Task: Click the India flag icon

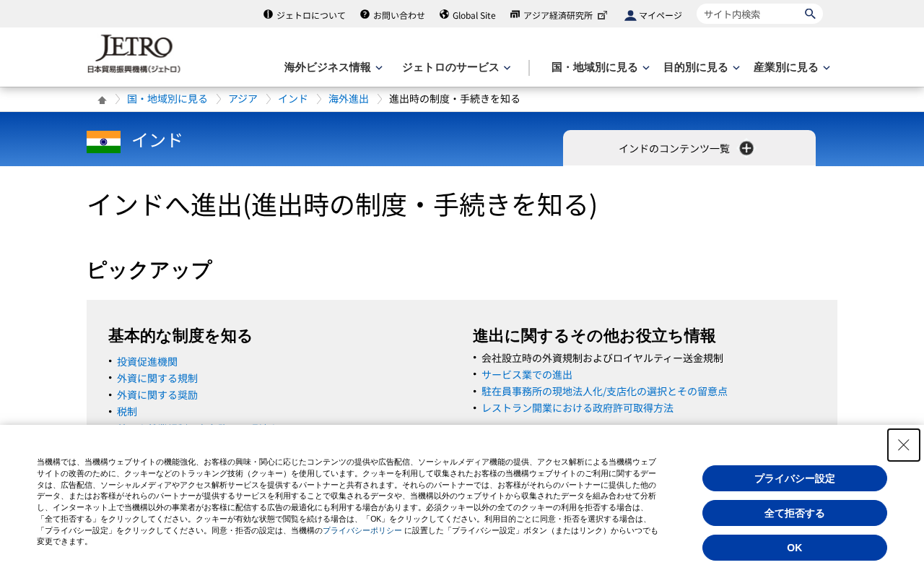Action: click(x=103, y=142)
